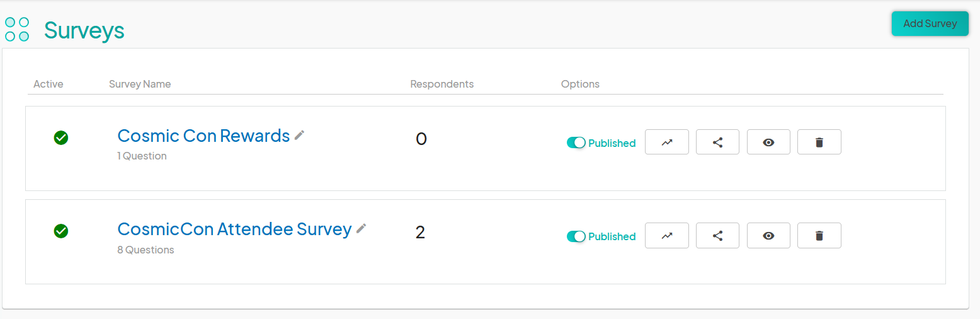Delete the CosmicCon Attendee Survey
Image resolution: width=980 pixels, height=319 pixels.
(819, 236)
